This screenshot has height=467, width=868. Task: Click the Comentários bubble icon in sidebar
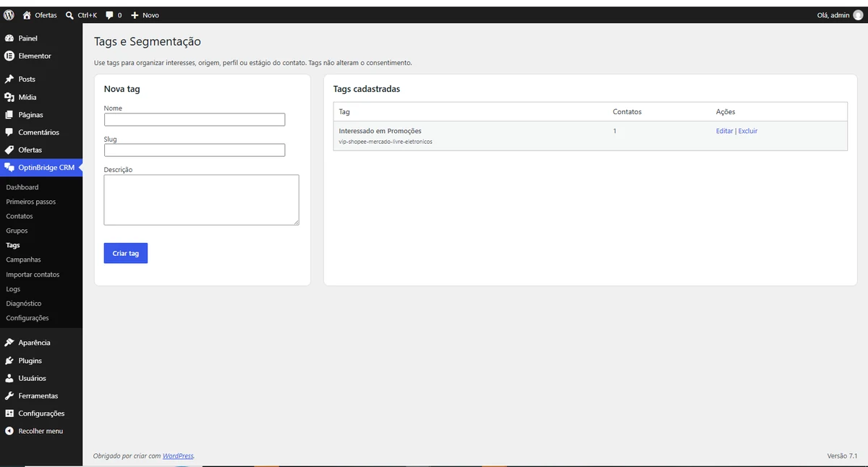click(x=9, y=132)
